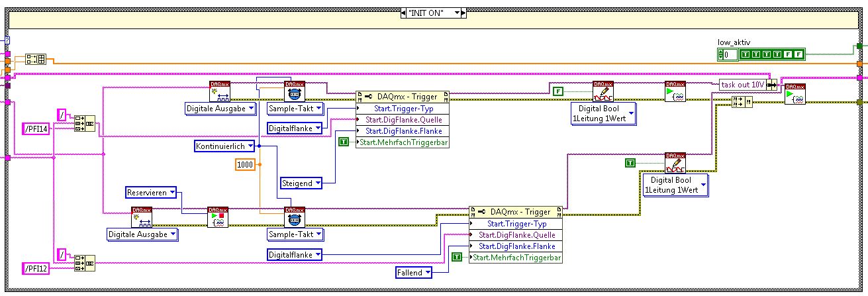Screen dimensions: 868x296
Task: Click the low_aktiv array index field
Action: click(x=729, y=55)
